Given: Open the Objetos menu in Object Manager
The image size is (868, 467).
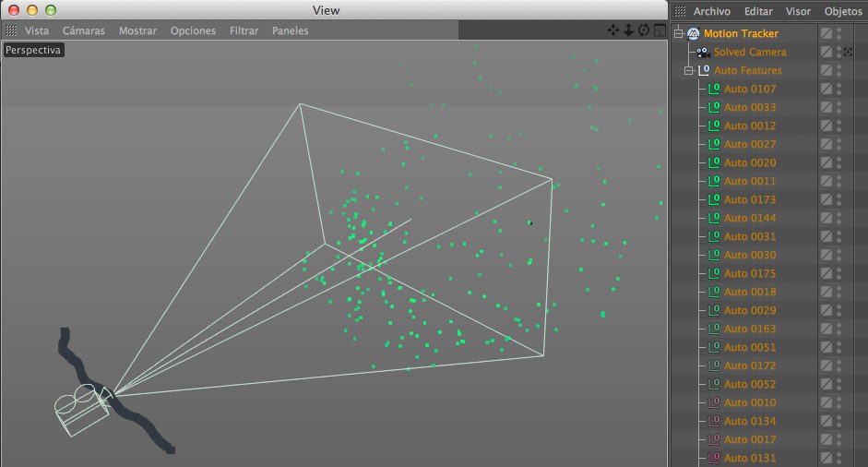Looking at the screenshot, I should click(x=843, y=11).
